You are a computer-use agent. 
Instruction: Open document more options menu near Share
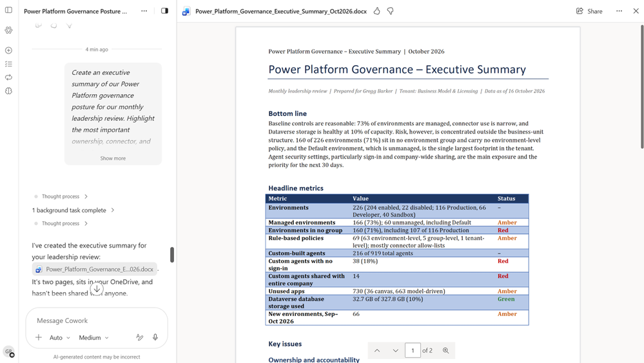(x=619, y=11)
